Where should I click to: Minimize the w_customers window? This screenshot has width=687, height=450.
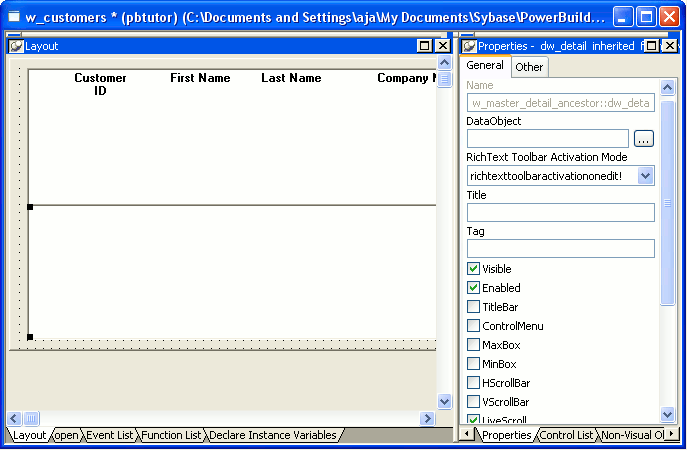pos(623,17)
